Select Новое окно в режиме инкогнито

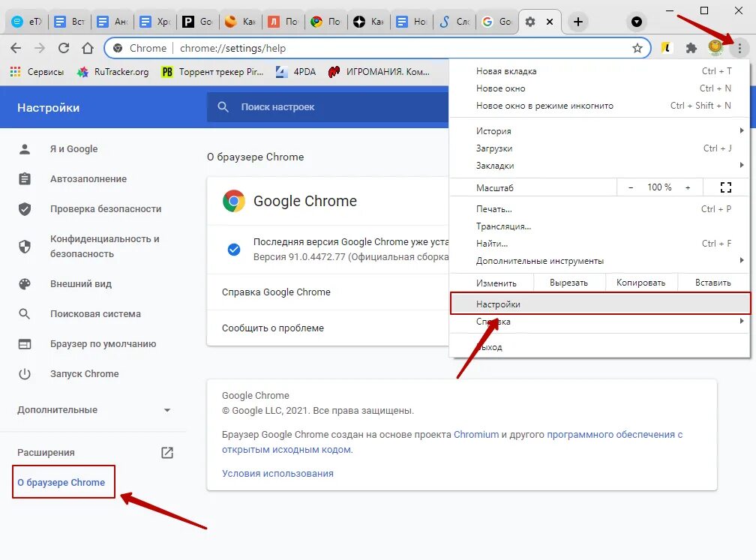click(x=599, y=106)
